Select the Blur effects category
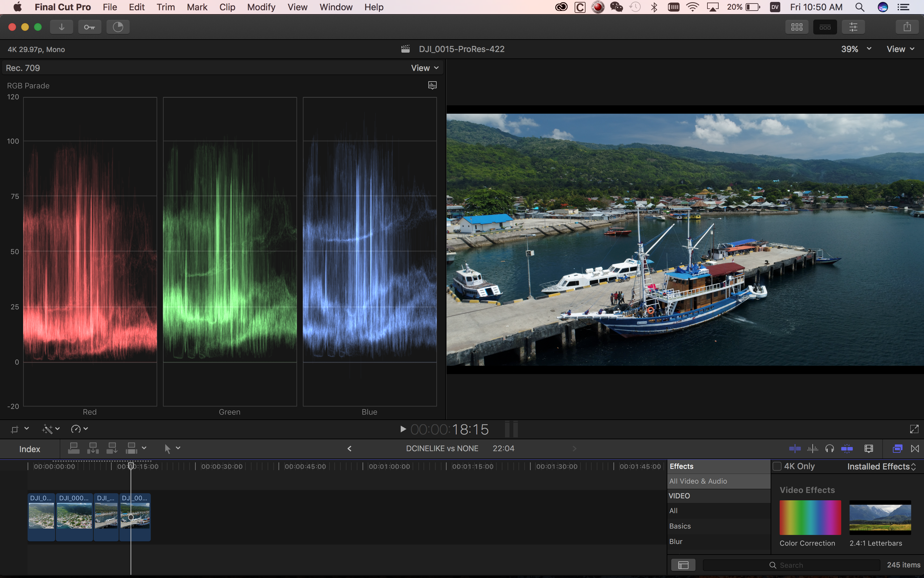The width and height of the screenshot is (924, 578). 719,542
